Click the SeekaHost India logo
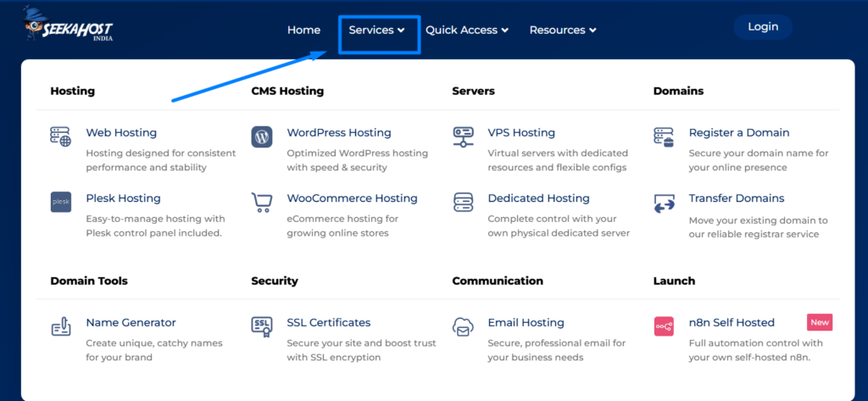This screenshot has height=401, width=868. (x=68, y=25)
